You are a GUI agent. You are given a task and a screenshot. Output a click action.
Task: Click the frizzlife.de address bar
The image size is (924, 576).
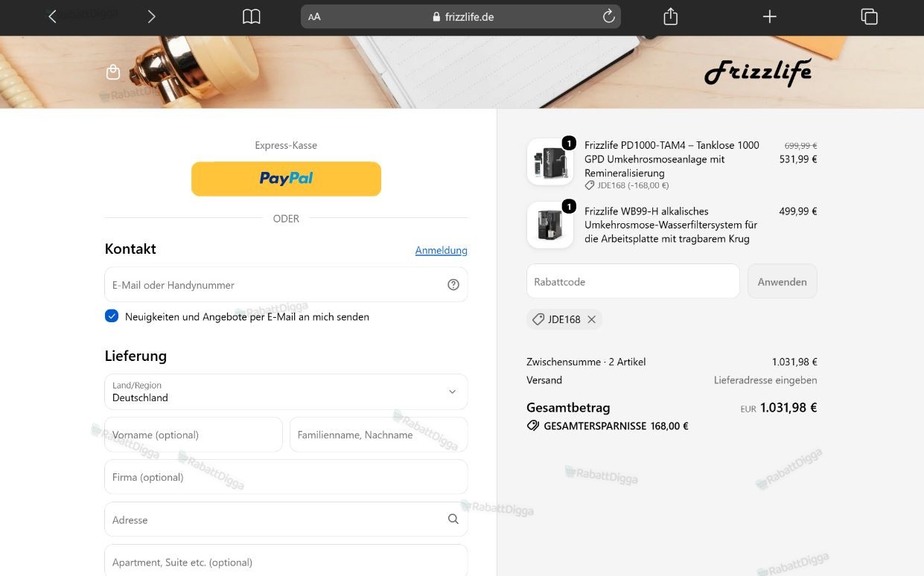(x=461, y=16)
